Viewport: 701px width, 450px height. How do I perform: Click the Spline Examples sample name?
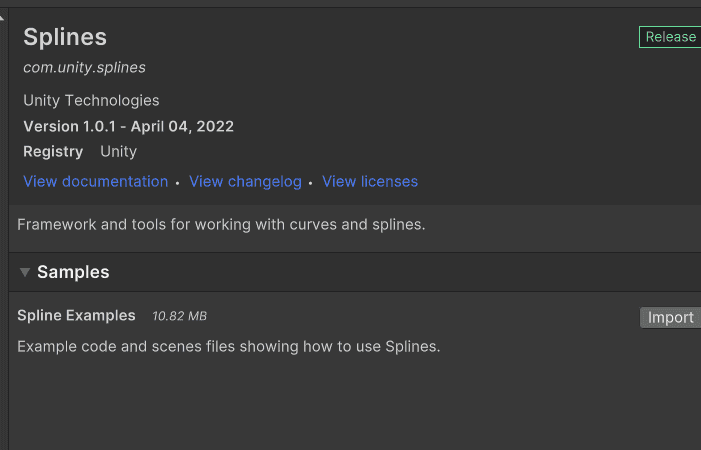(x=76, y=315)
